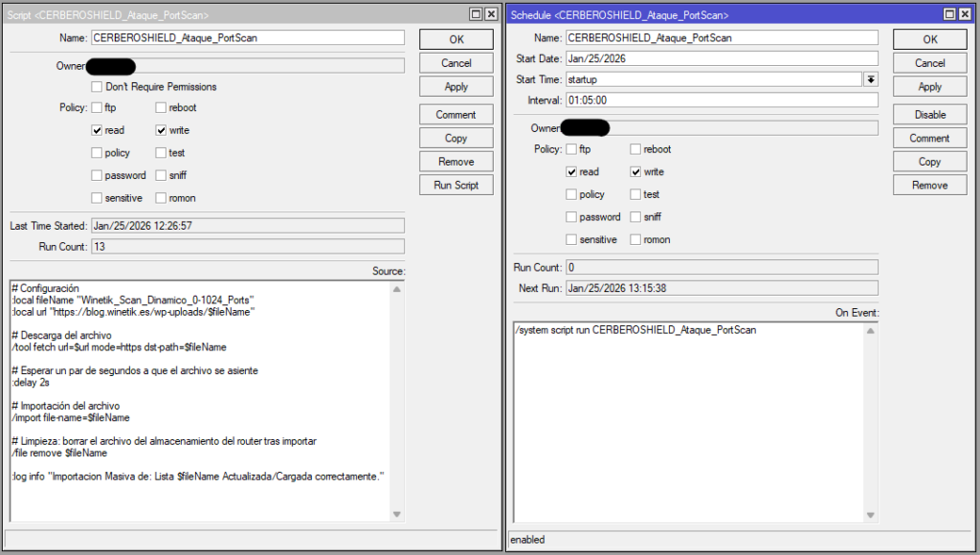
Task: Click the script Name field
Action: [247, 38]
